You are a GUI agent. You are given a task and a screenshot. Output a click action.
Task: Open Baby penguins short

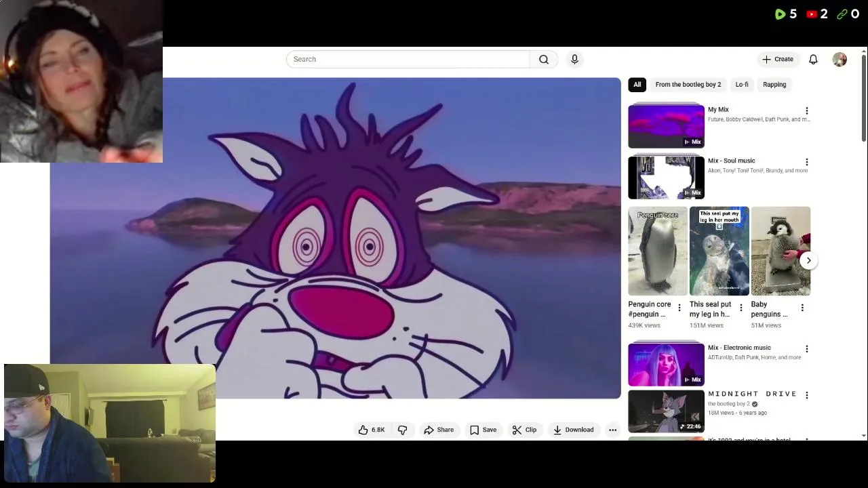click(x=781, y=251)
